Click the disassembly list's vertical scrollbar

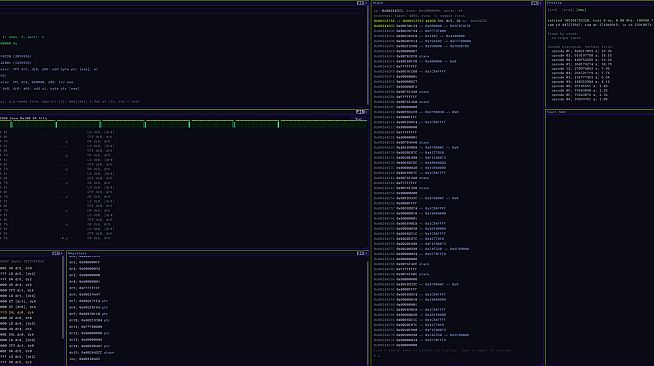coord(63,298)
